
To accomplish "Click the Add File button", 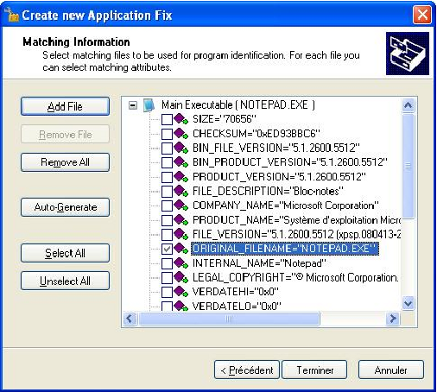I will [65, 107].
